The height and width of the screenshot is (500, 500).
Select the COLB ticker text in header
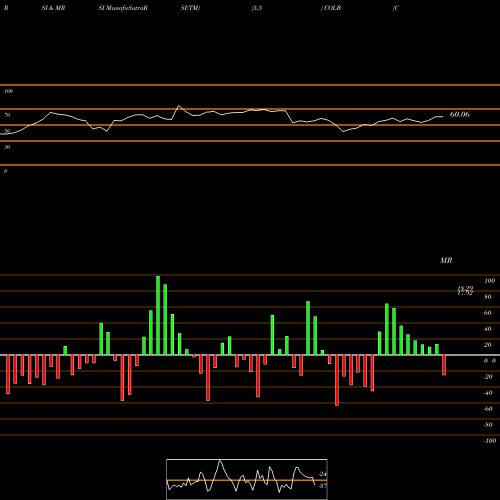332,8
